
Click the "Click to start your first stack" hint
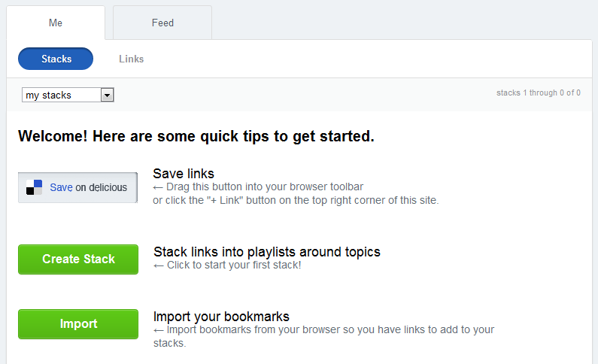click(x=227, y=265)
